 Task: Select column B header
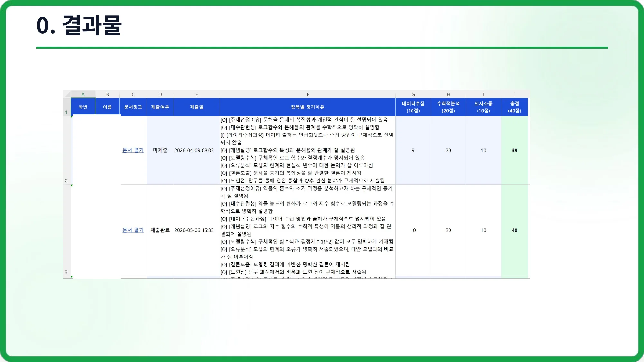pyautogui.click(x=108, y=94)
